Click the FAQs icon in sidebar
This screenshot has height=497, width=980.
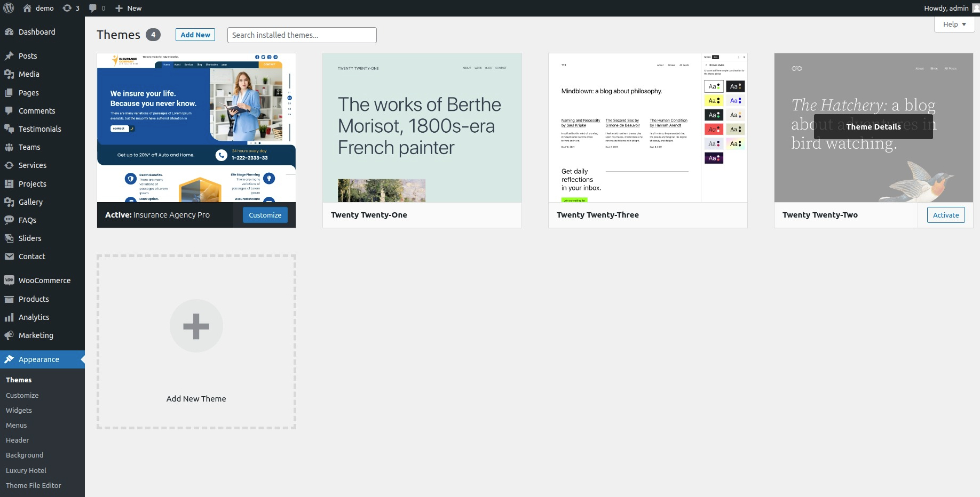pyautogui.click(x=9, y=220)
